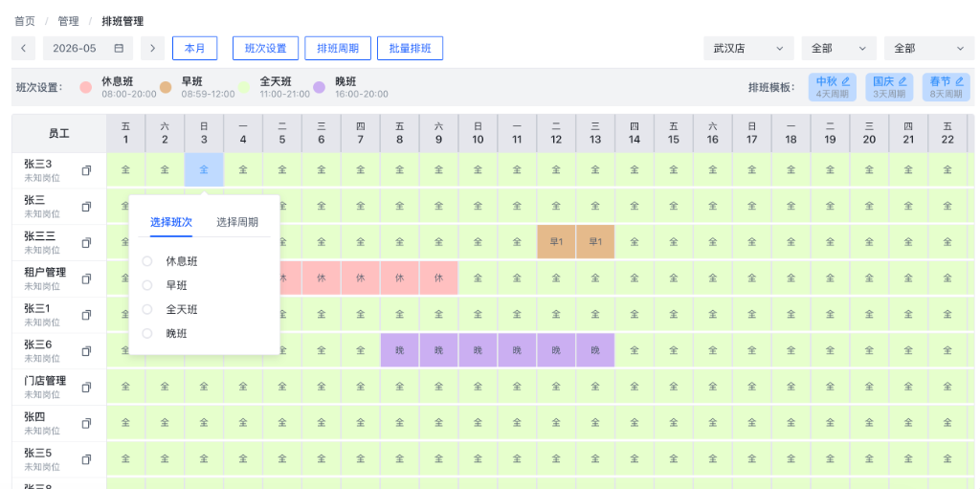Select 全 cell for 张三5 on day 22

click(x=947, y=459)
